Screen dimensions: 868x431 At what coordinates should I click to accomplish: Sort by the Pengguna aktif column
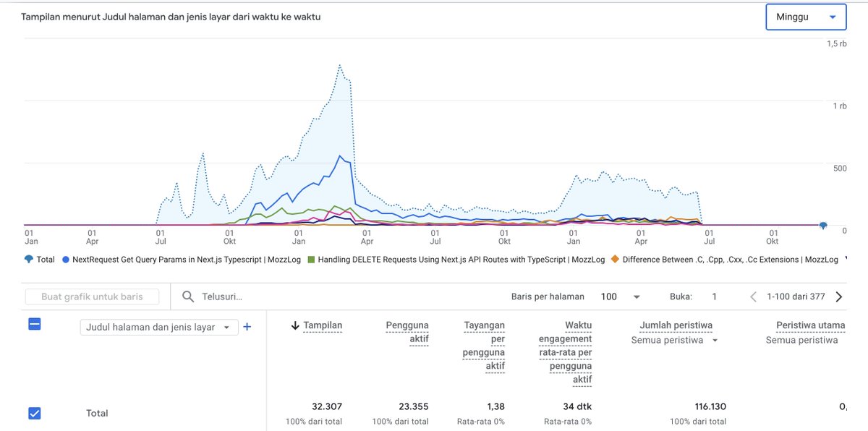(407, 333)
